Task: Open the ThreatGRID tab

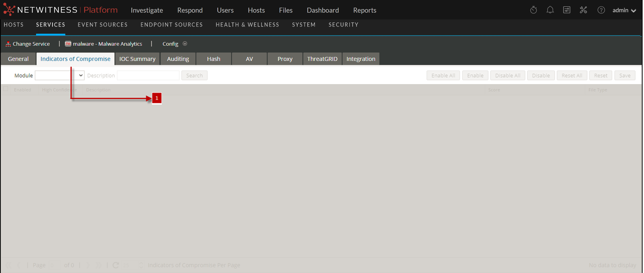Action: pyautogui.click(x=322, y=59)
